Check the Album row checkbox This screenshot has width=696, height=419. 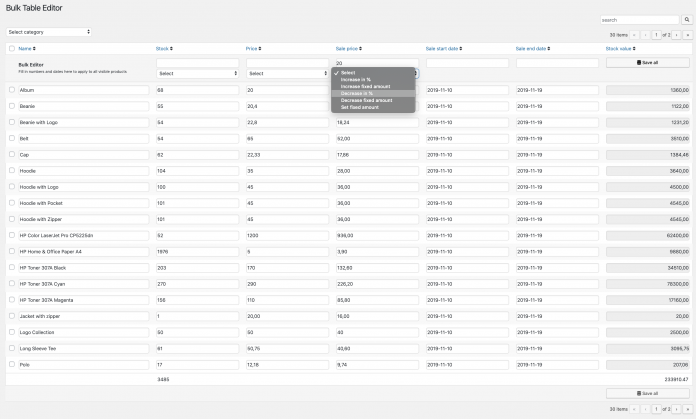coord(12,90)
